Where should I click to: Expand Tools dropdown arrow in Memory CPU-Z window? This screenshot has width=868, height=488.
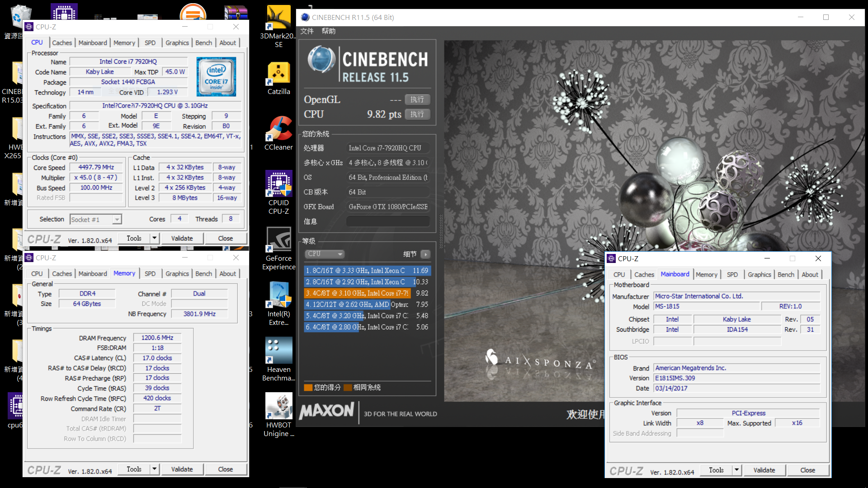pos(155,469)
